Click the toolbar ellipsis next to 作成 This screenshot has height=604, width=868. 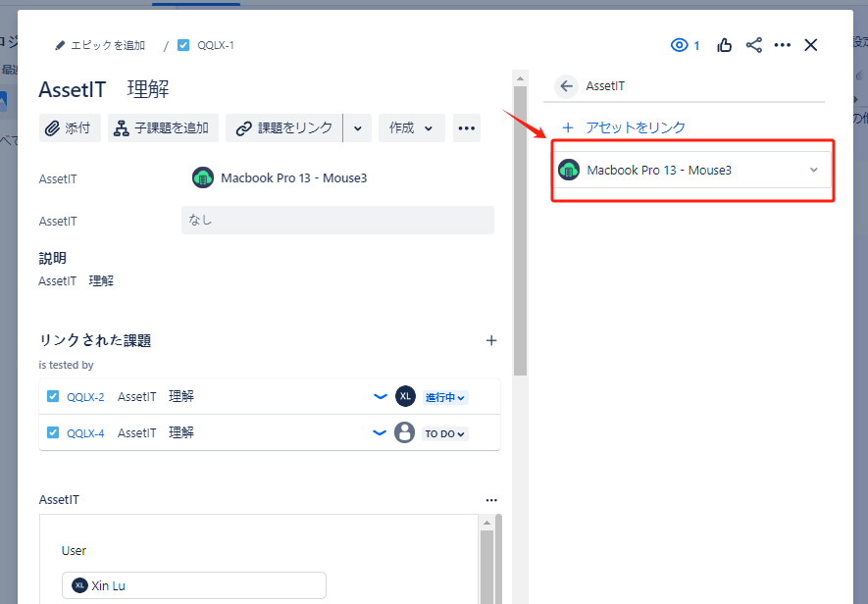click(466, 128)
